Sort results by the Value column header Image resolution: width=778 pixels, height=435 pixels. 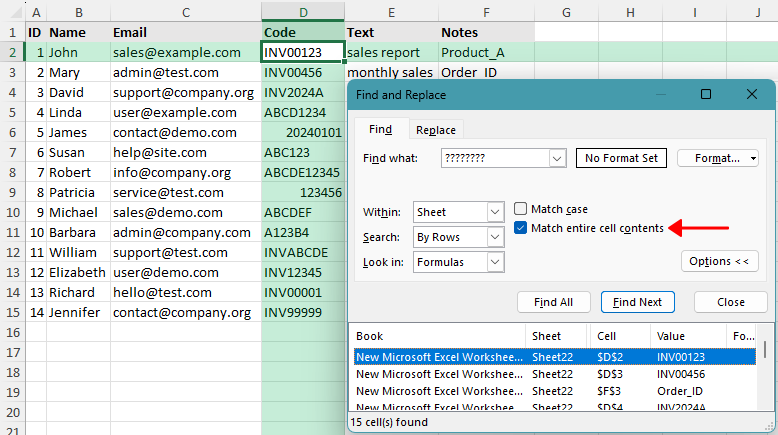[x=688, y=336]
